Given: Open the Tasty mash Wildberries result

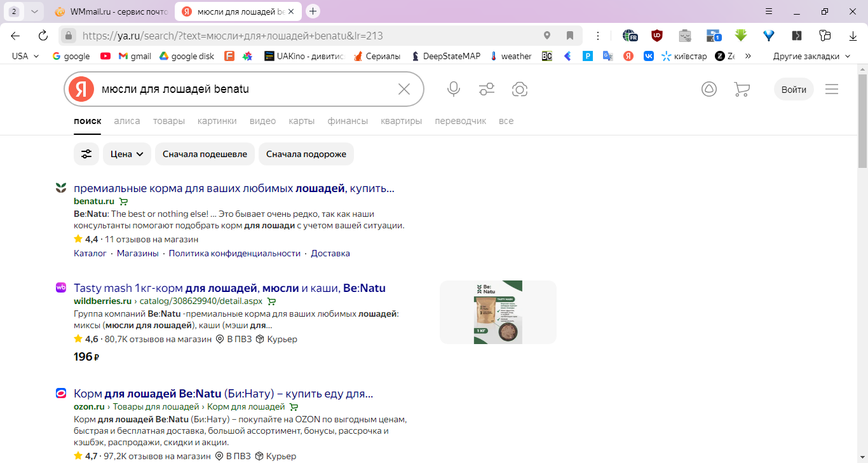Looking at the screenshot, I should tap(229, 288).
